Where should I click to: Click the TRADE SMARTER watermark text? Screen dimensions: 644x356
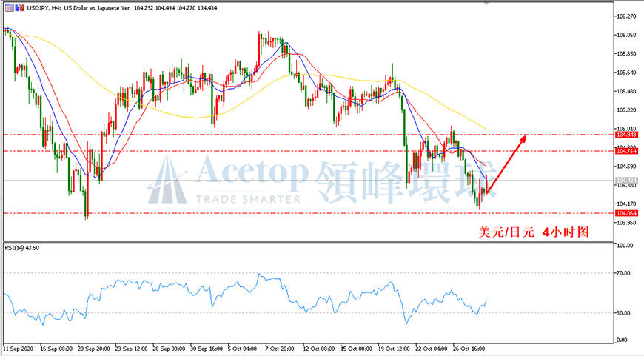tap(248, 200)
